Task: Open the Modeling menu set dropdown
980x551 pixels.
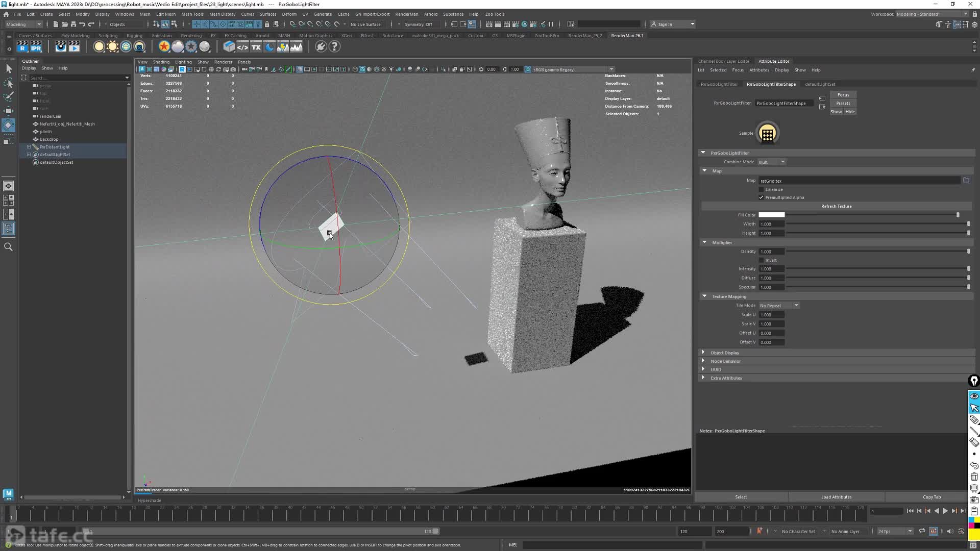Action: (x=23, y=24)
